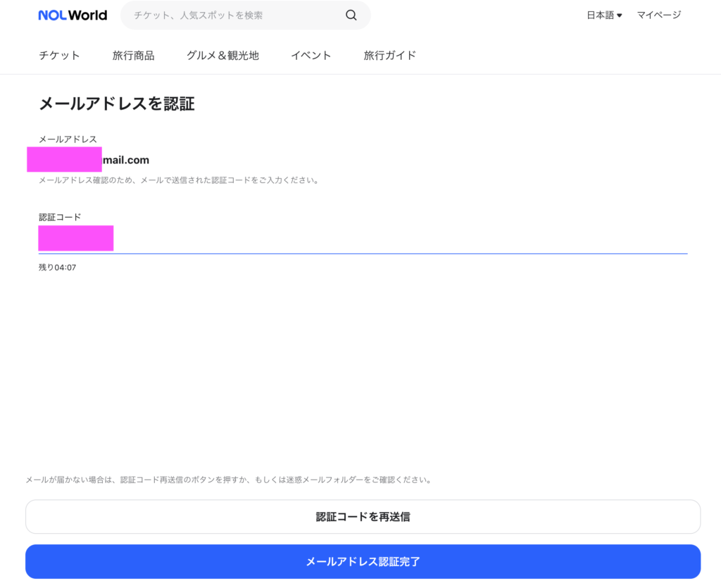Open the 旅行ガイド navigation item
Screen dimensions: 721x588
pyautogui.click(x=389, y=56)
